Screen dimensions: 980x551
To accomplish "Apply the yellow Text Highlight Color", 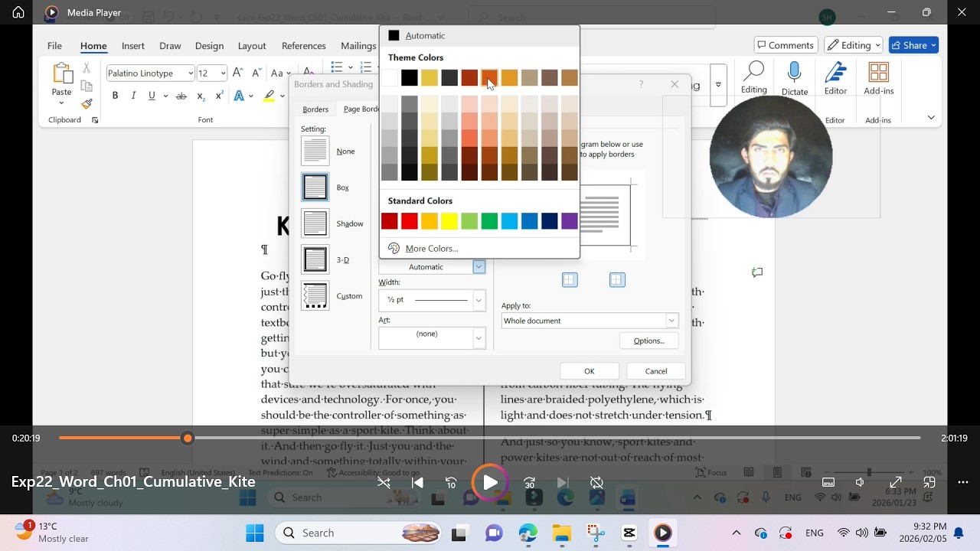I will click(x=269, y=96).
